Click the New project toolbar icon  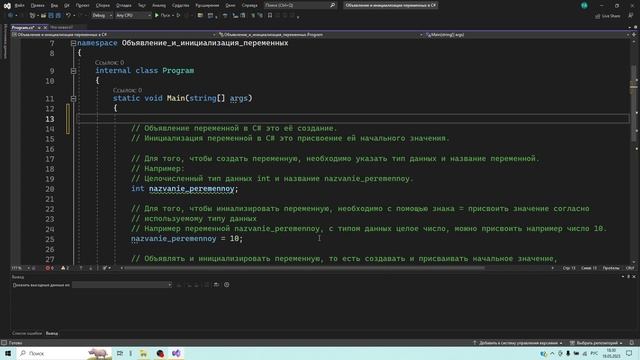click(x=32, y=16)
